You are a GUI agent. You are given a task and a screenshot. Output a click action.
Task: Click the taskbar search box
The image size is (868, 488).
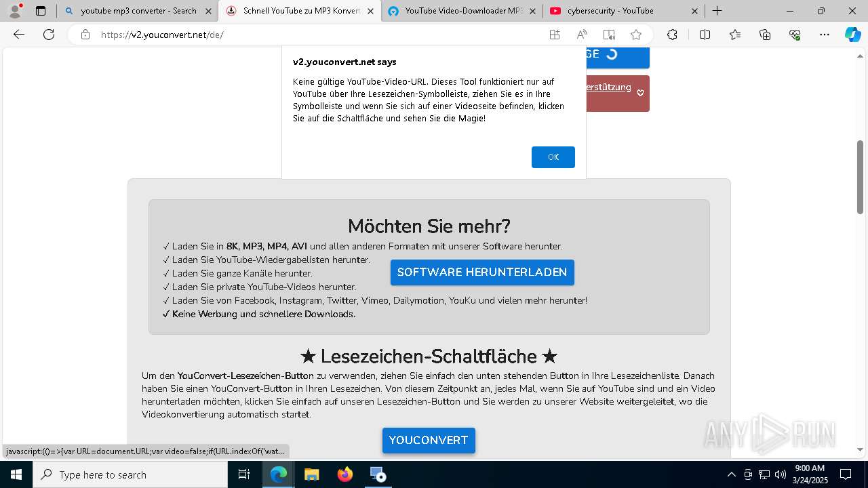pyautogui.click(x=130, y=474)
